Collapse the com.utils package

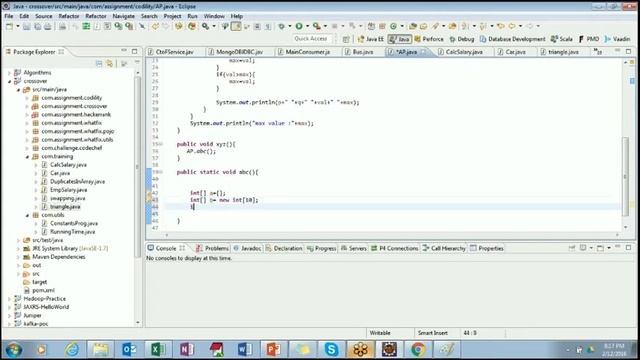pyautogui.click(x=27, y=215)
